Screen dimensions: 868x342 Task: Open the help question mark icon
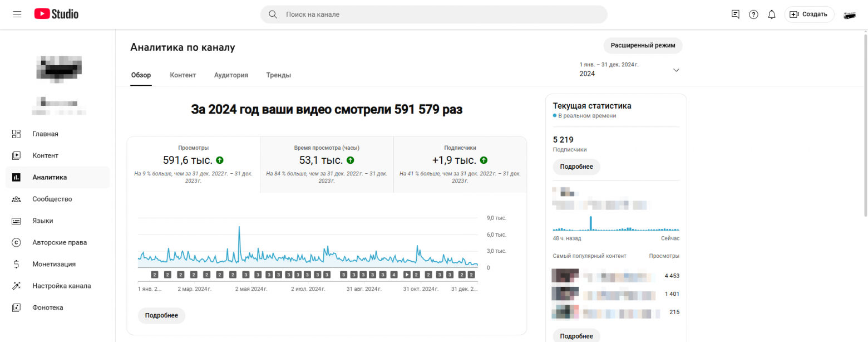pyautogui.click(x=753, y=14)
